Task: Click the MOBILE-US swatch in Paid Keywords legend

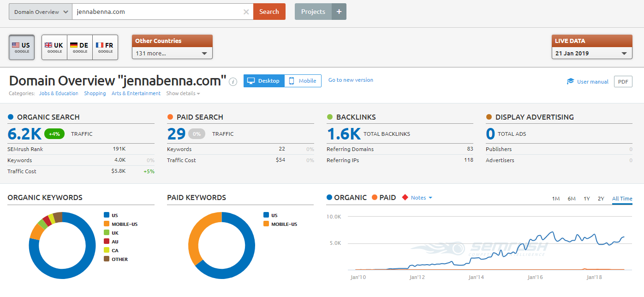Action: 266,224
